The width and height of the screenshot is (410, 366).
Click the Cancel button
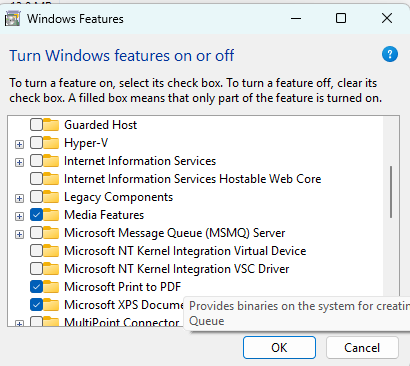point(362,348)
